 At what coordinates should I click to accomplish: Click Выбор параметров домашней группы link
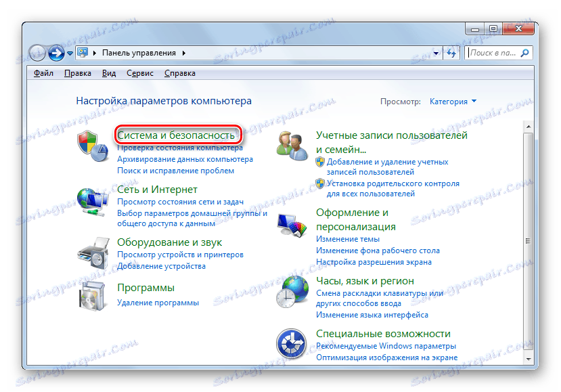192,219
